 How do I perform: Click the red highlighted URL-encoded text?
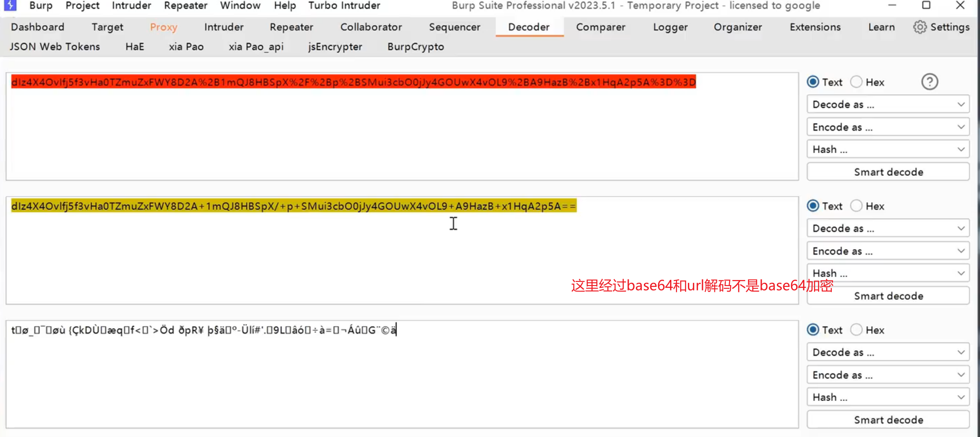[x=353, y=82]
